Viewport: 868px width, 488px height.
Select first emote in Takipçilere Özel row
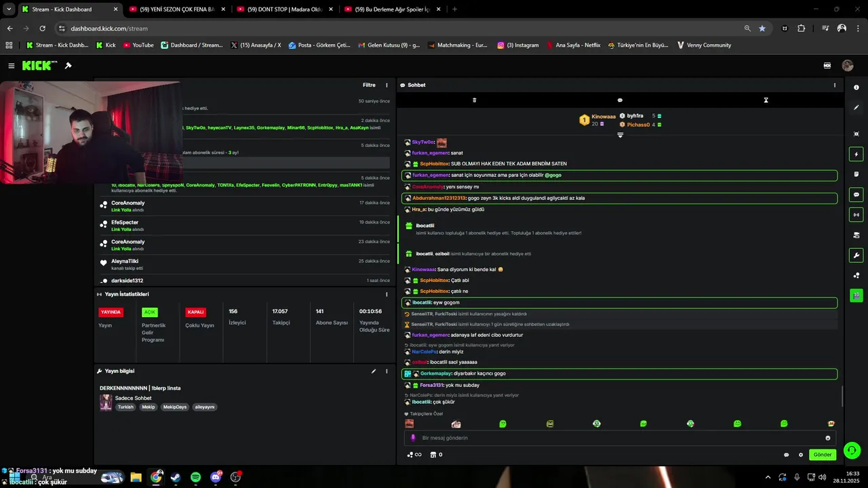[x=410, y=424]
